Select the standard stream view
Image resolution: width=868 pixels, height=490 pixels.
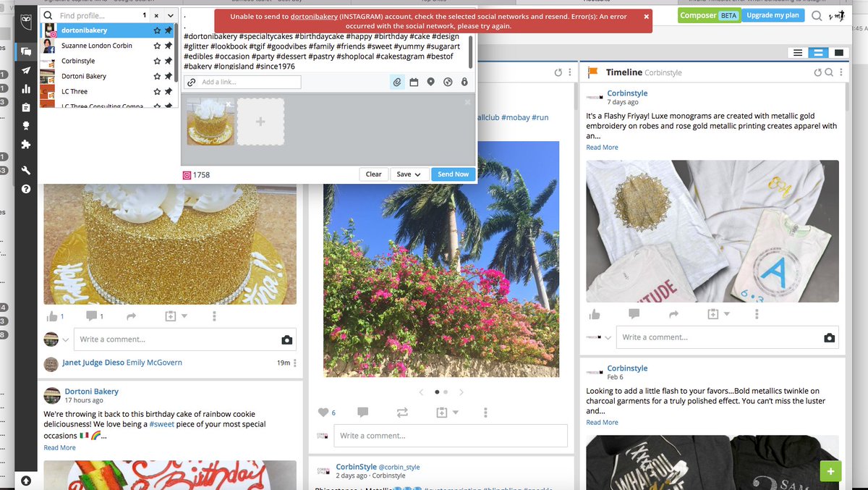coord(818,53)
